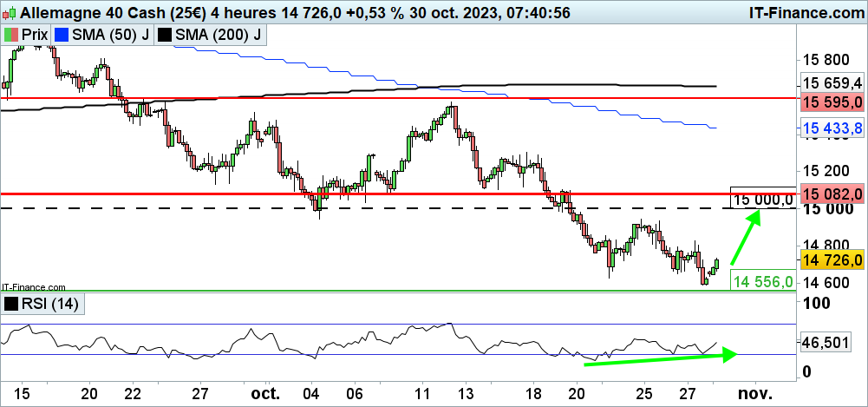Click the red-green Prix legend swatch
This screenshot has width=868, height=407.
pyautogui.click(x=10, y=35)
